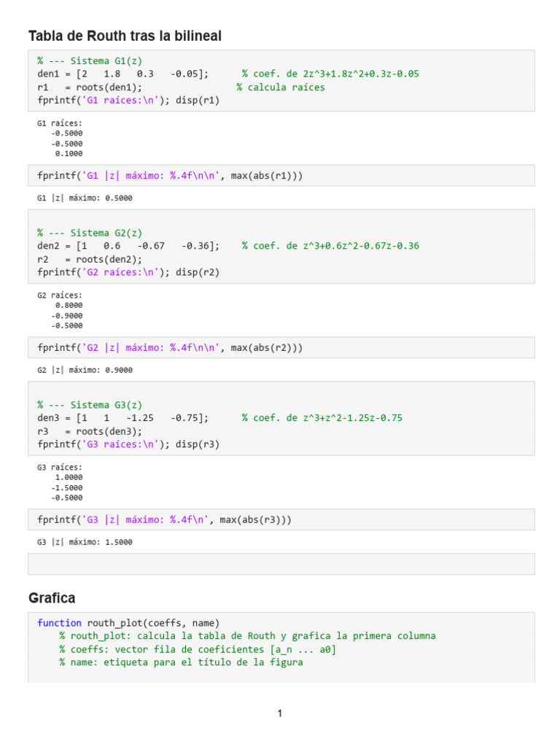
Task: Click the 'den3 = [1 1 -1.25 -0.75]' line
Action: pos(122,418)
